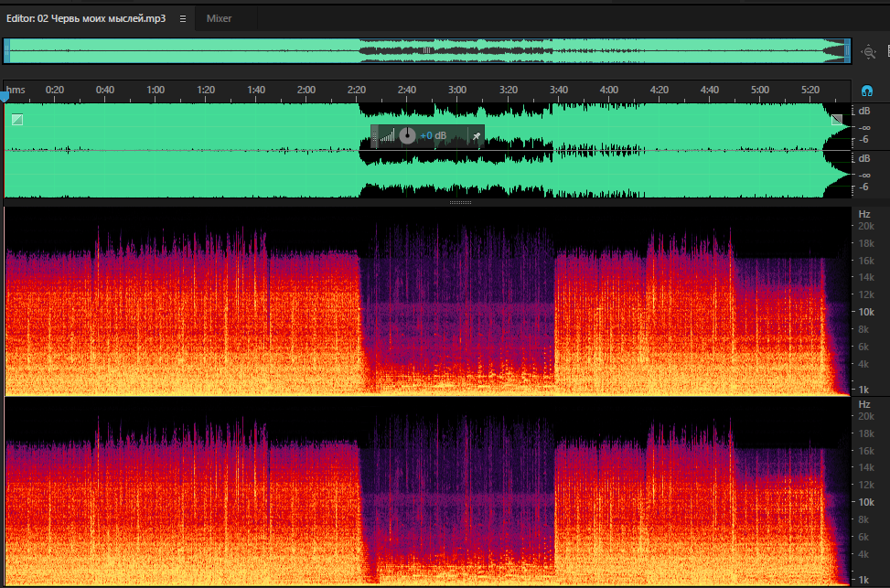Screen dimensions: 890x588
Task: Click the left edge handle of the zoom navigator
Action: point(6,51)
